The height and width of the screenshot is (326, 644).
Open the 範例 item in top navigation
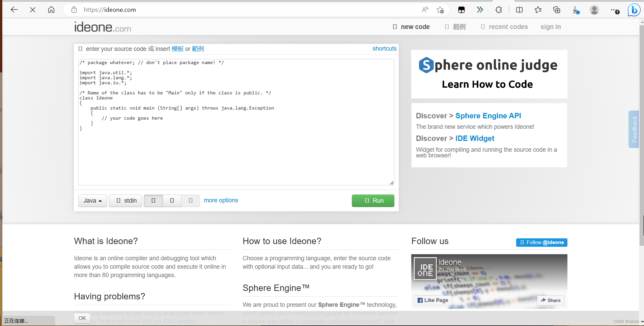point(455,27)
